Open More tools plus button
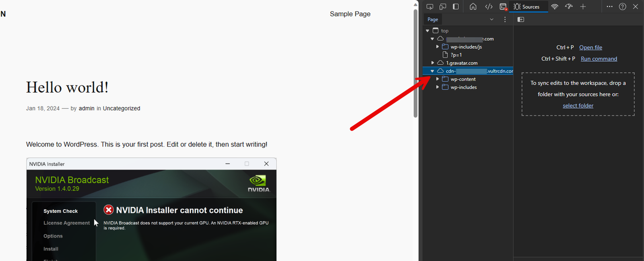The image size is (644, 261). pos(583,7)
